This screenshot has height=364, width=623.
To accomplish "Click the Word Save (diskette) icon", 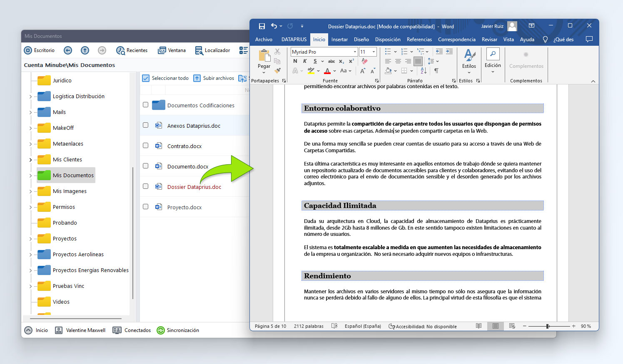I will [262, 26].
